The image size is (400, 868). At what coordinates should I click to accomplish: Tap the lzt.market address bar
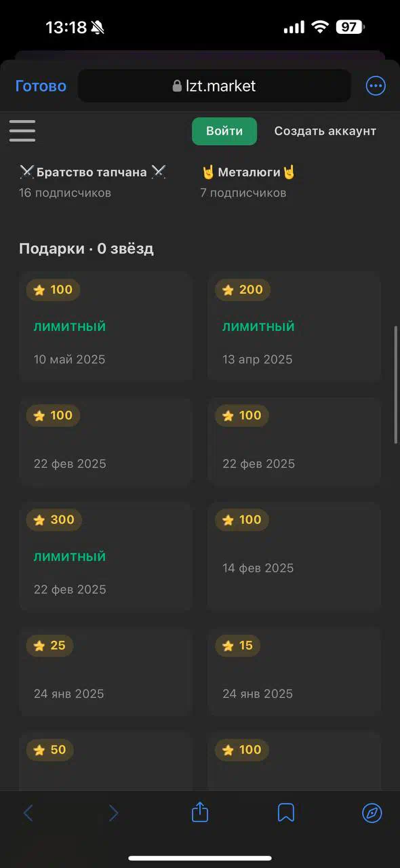click(x=214, y=86)
